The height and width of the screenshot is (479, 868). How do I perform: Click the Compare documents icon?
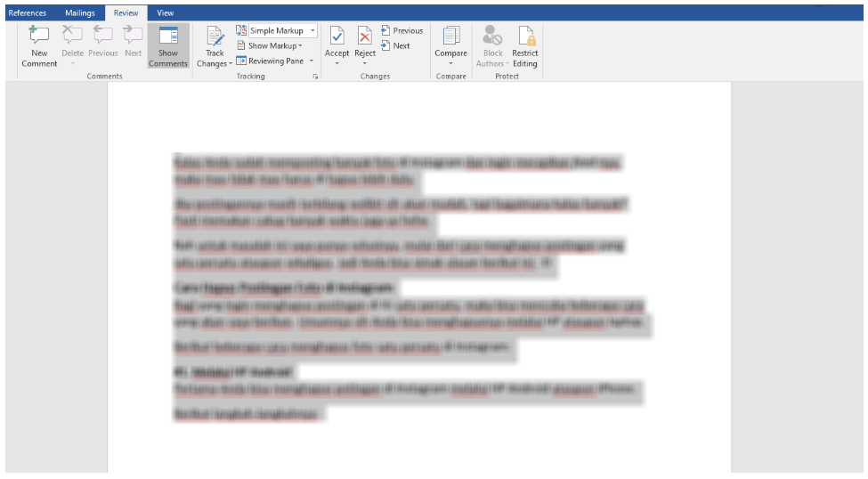point(451,36)
